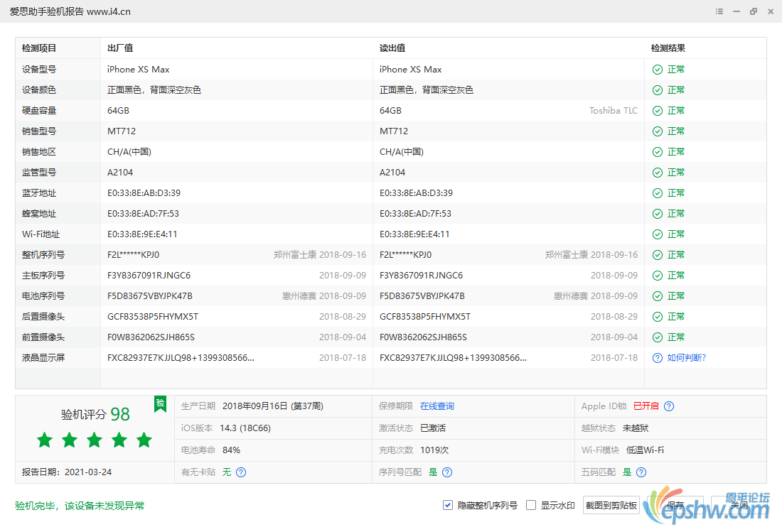Click the green check icon in 前置摄像头 row
This screenshot has height=532, width=782.
click(x=658, y=337)
